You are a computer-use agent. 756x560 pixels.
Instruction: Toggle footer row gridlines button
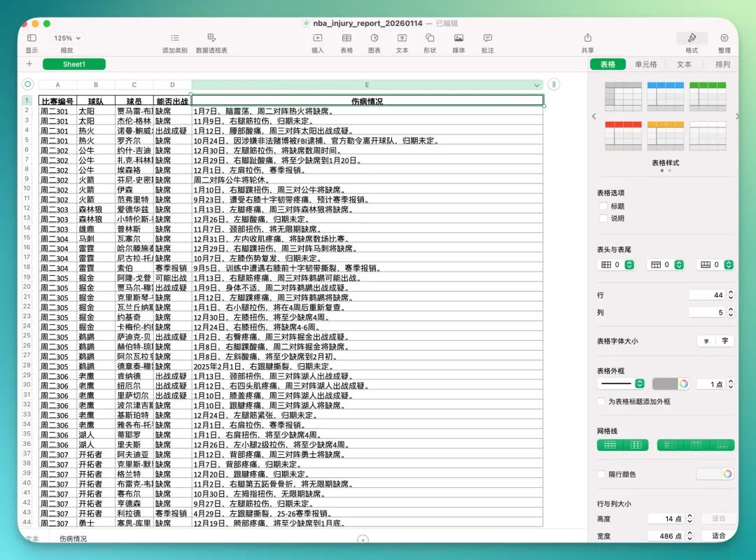pyautogui.click(x=722, y=444)
